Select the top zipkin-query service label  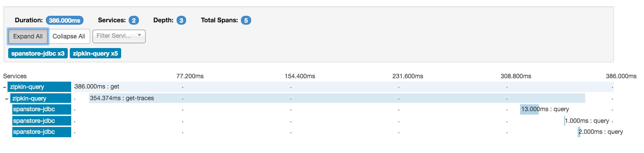pyautogui.click(x=39, y=87)
